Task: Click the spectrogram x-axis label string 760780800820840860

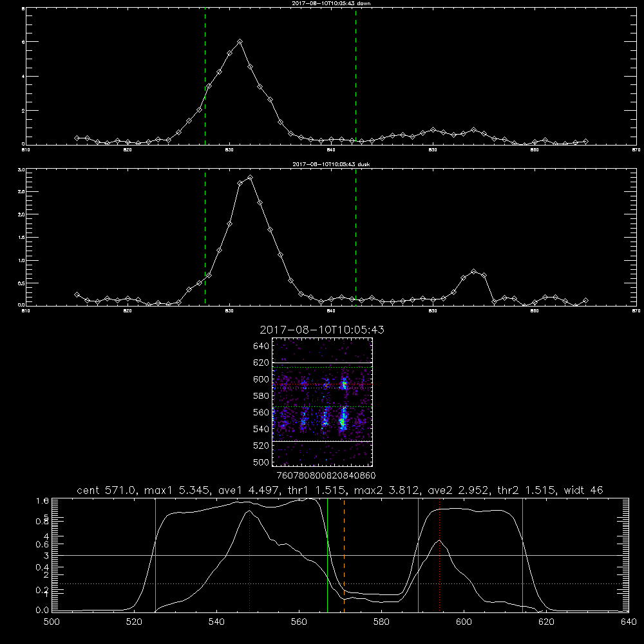Action: point(327,475)
